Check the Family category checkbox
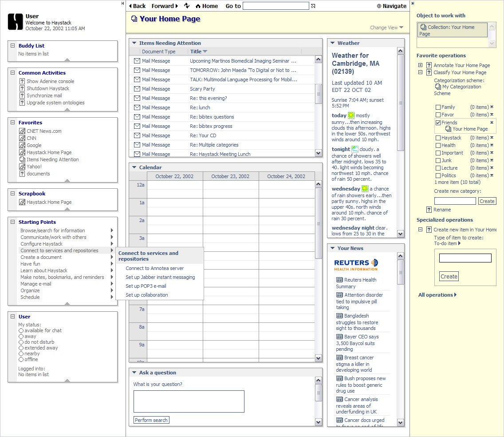Viewport: 504px width, 437px height. point(438,107)
